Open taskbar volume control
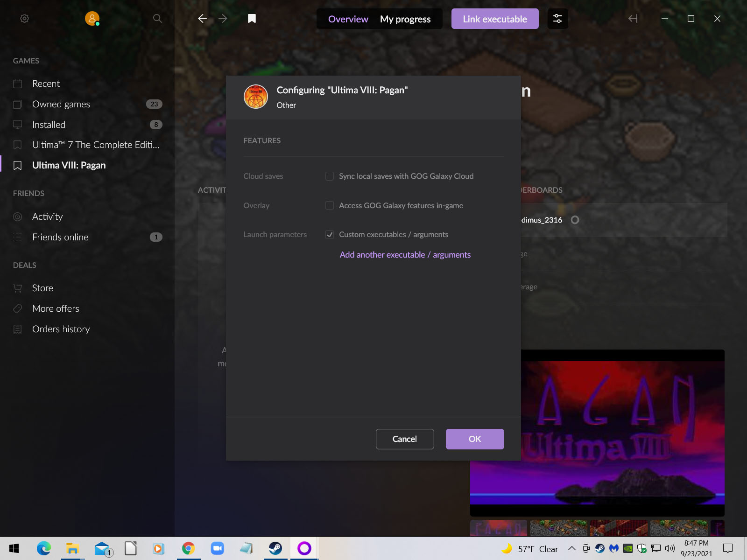Image resolution: width=747 pixels, height=560 pixels. (669, 548)
